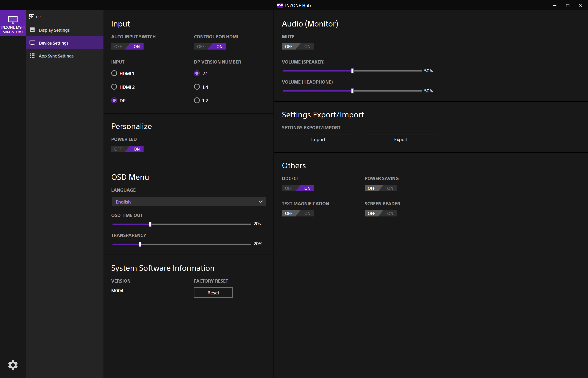The height and width of the screenshot is (378, 588).
Task: Click the Transparency slider handle
Action: pos(140,244)
